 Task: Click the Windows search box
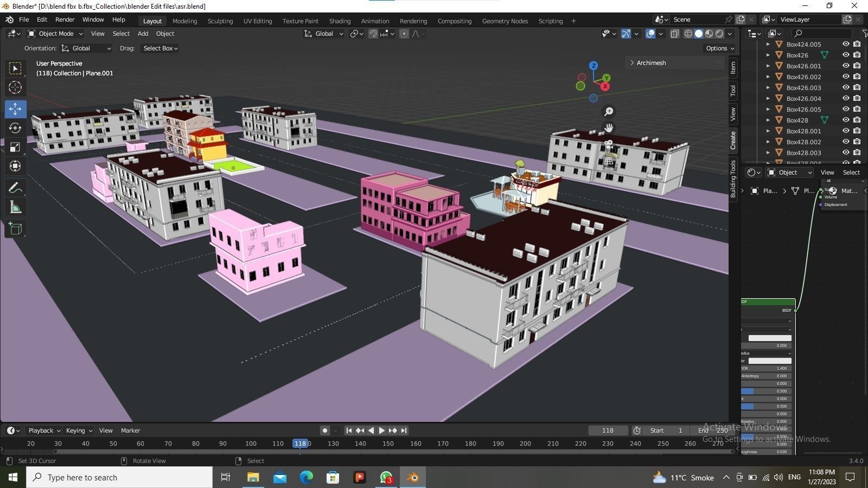pos(119,477)
